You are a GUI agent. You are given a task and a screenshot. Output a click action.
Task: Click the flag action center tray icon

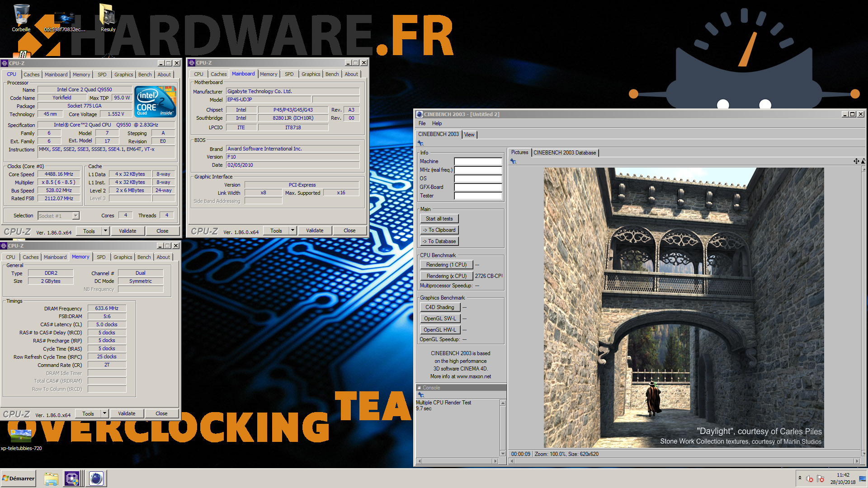pos(821,479)
